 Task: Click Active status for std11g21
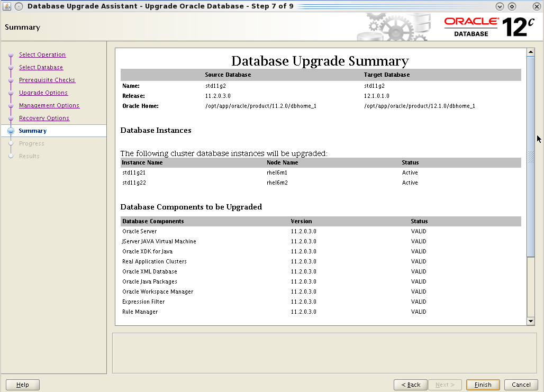[410, 172]
